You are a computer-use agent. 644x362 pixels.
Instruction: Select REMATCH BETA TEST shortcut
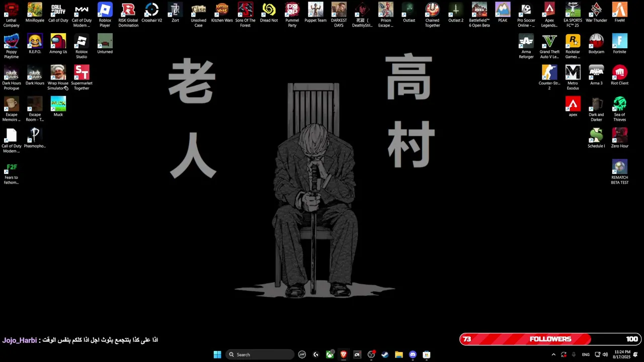[619, 172]
